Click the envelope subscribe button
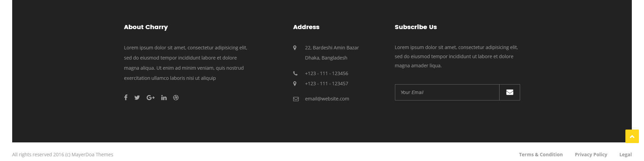 [x=510, y=92]
